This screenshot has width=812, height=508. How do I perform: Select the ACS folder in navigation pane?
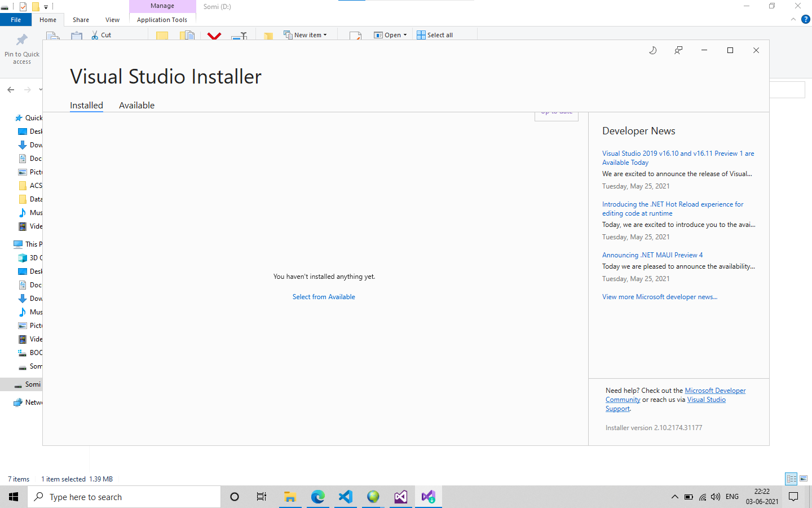(x=30, y=186)
